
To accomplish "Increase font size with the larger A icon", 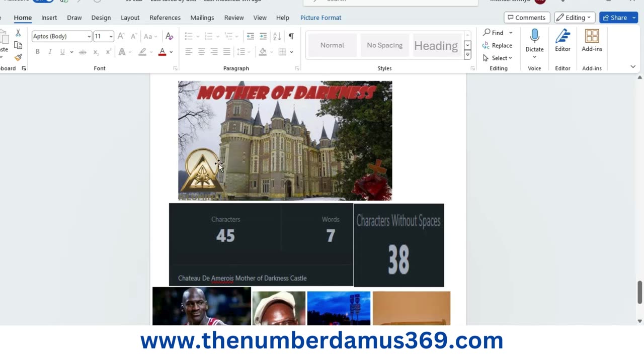I will click(x=121, y=36).
